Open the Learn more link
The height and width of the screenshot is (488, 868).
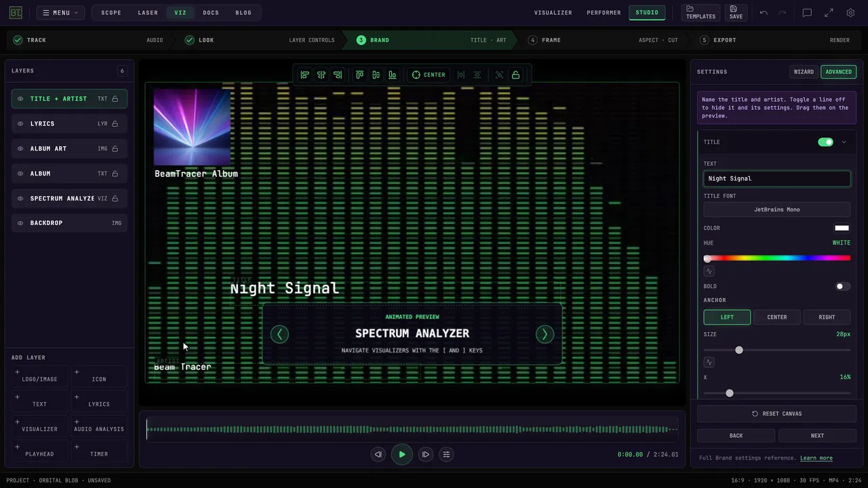[816, 458]
